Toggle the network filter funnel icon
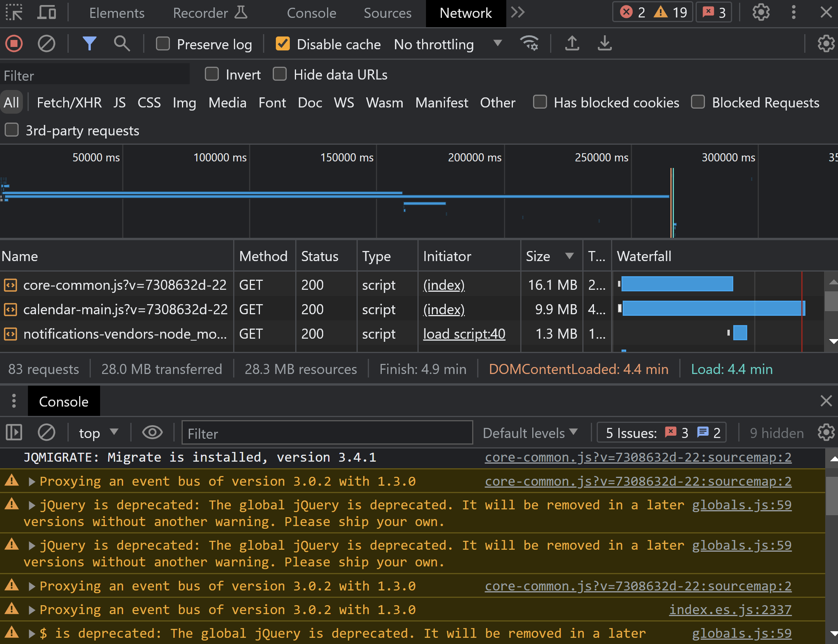838x644 pixels. [x=89, y=44]
